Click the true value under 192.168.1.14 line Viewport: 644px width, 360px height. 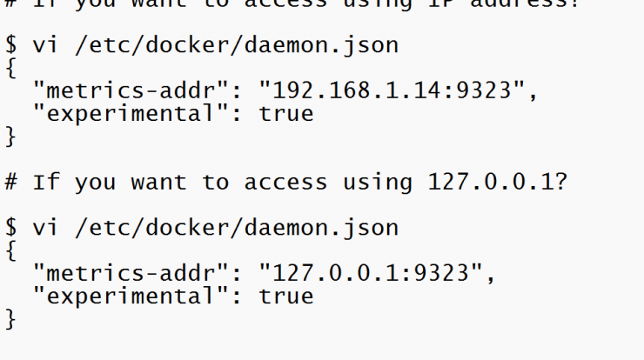pos(286,113)
